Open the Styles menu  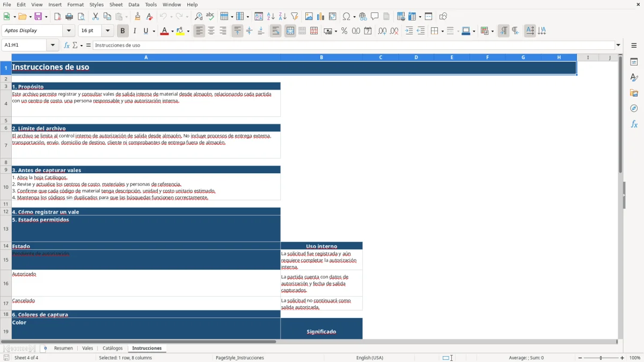tap(97, 4)
